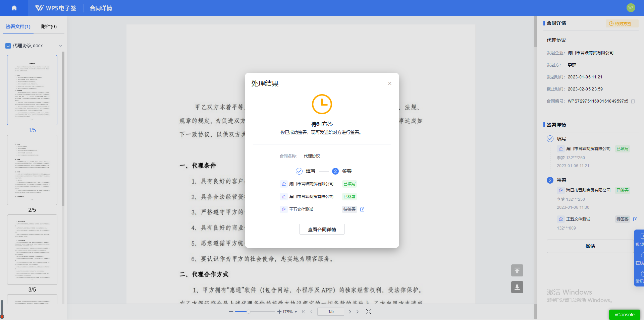Image resolution: width=644 pixels, height=320 pixels.
Task: Expand the 代理协议.docx file chevron
Action: pos(61,46)
